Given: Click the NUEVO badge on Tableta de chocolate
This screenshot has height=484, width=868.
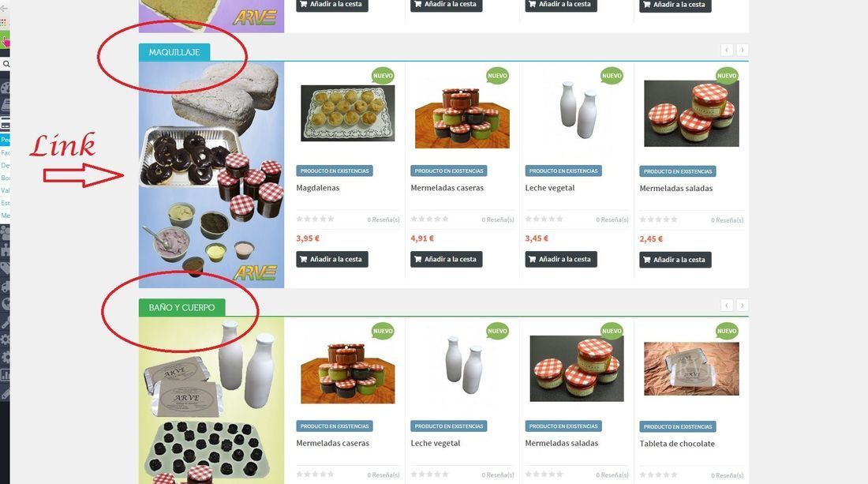Looking at the screenshot, I should 726,331.
